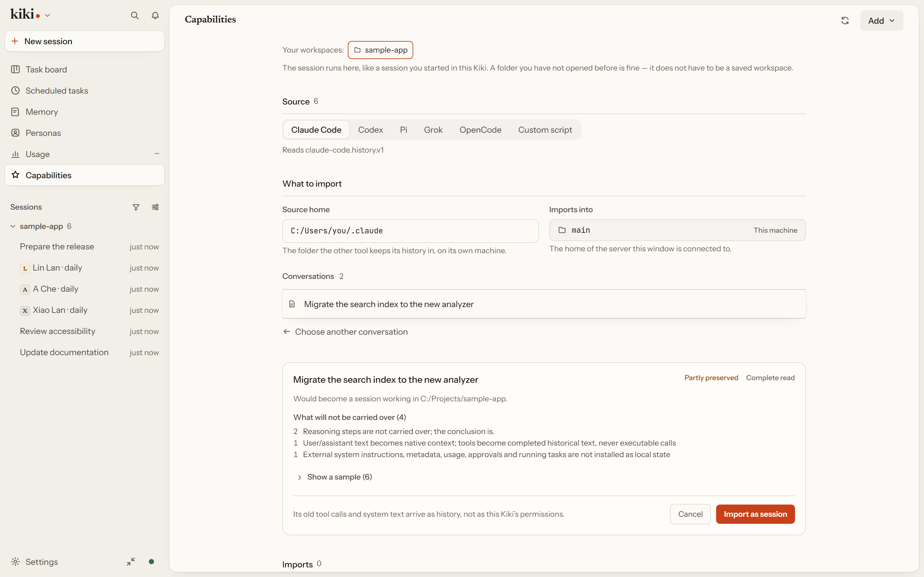Click the refresh icon beside Add
This screenshot has height=577, width=924.
[845, 21]
